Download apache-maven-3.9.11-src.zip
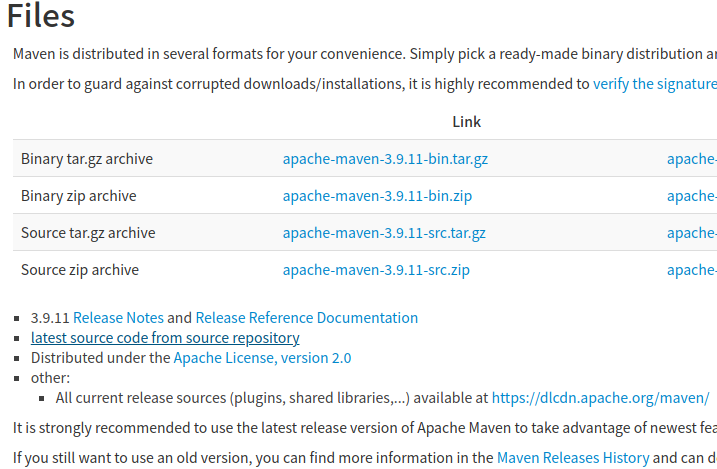This screenshot has height=469, width=717. (x=376, y=270)
